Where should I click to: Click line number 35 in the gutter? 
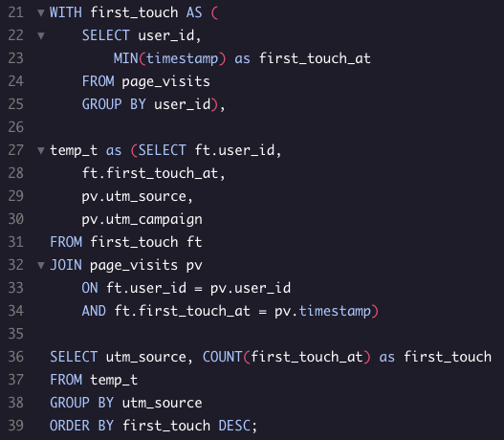16,334
